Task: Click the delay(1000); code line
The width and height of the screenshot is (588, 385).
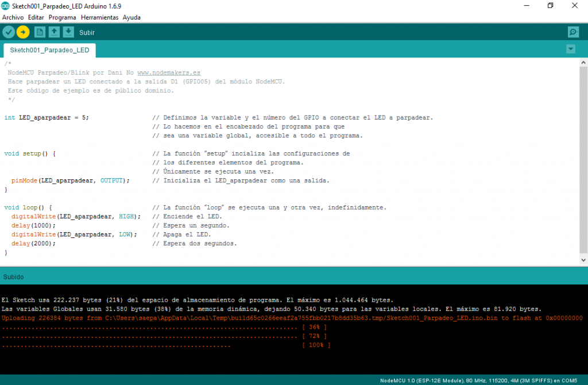Action: pyautogui.click(x=33, y=225)
